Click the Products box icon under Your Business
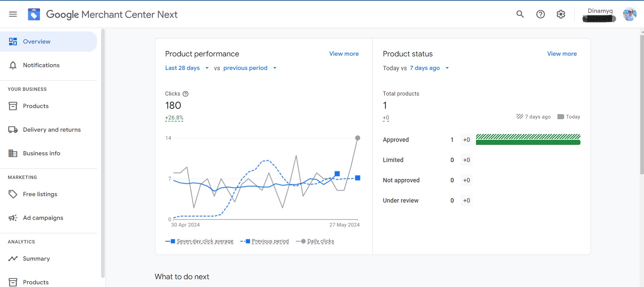This screenshot has width=644, height=287. point(13,106)
